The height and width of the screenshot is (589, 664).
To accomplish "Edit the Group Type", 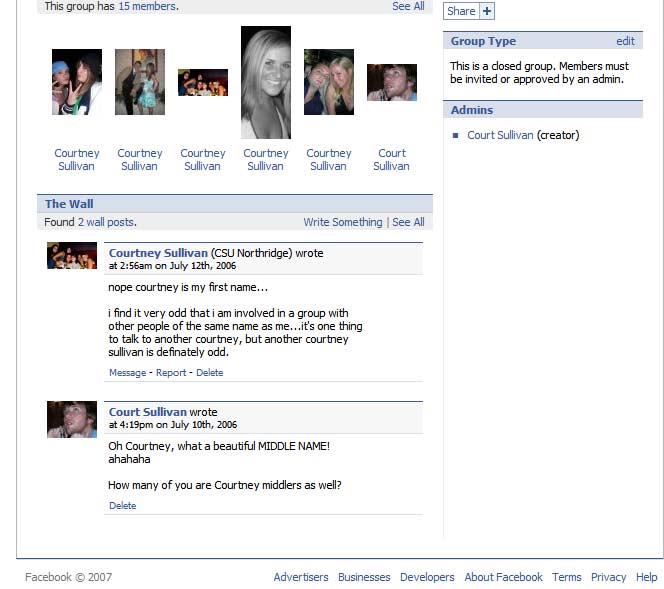I will tap(625, 41).
